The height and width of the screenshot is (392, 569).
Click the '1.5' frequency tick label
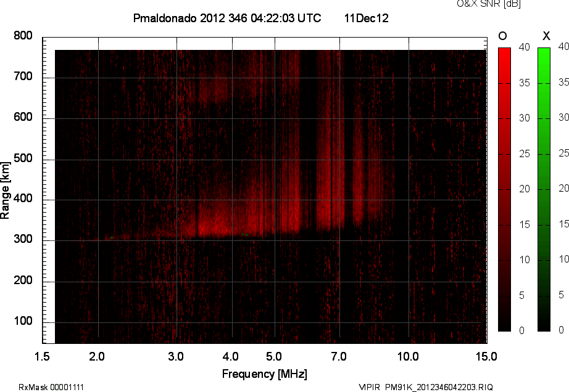coord(42,356)
